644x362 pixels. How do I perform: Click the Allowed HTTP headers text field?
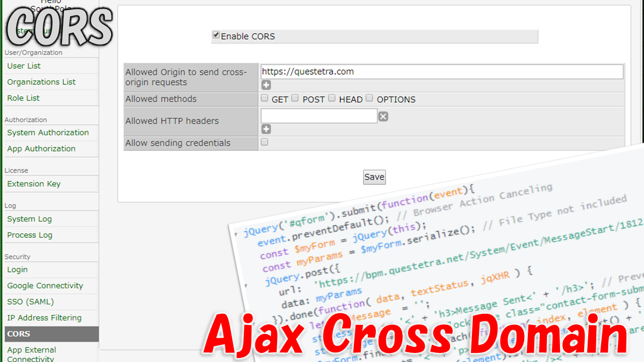pos(319,116)
